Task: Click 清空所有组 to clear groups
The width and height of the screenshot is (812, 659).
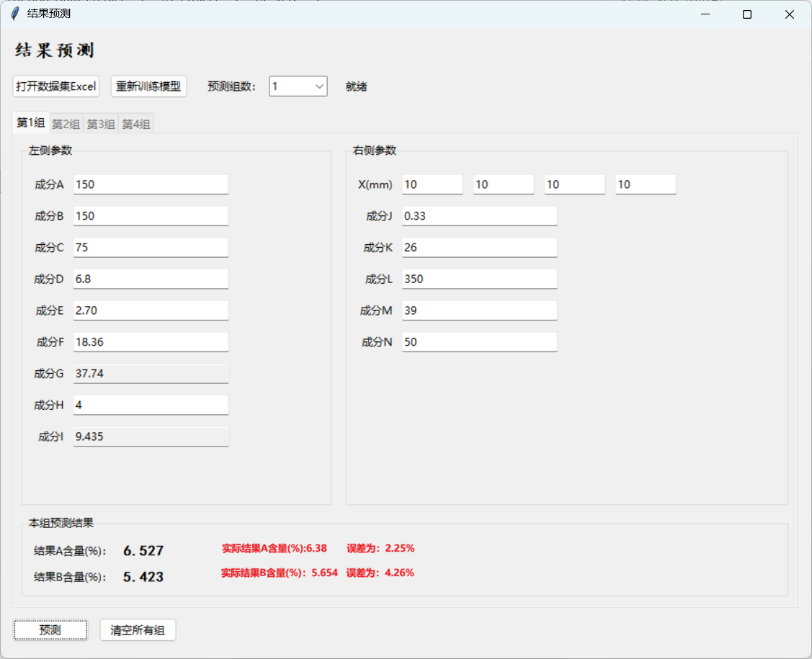Action: tap(138, 630)
